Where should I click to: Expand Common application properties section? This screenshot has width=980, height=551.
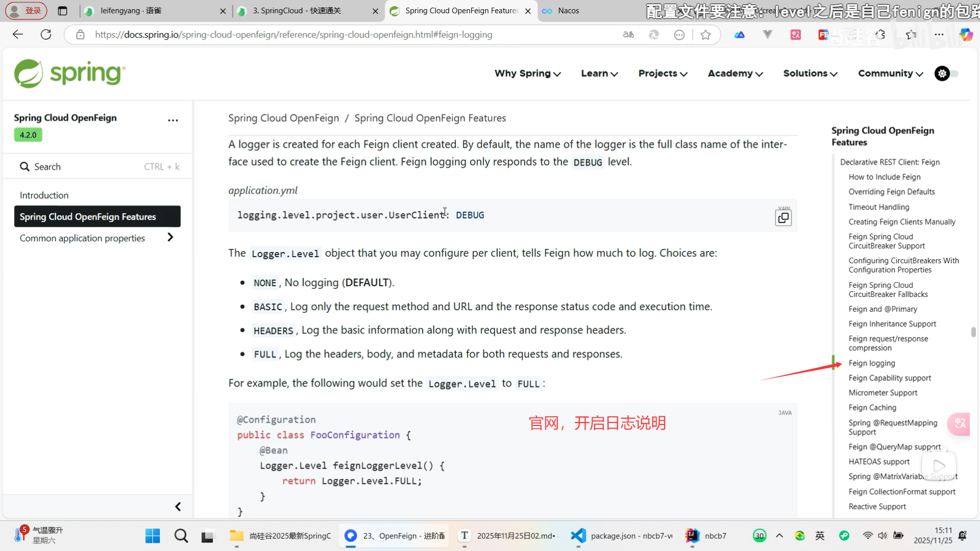coord(170,238)
